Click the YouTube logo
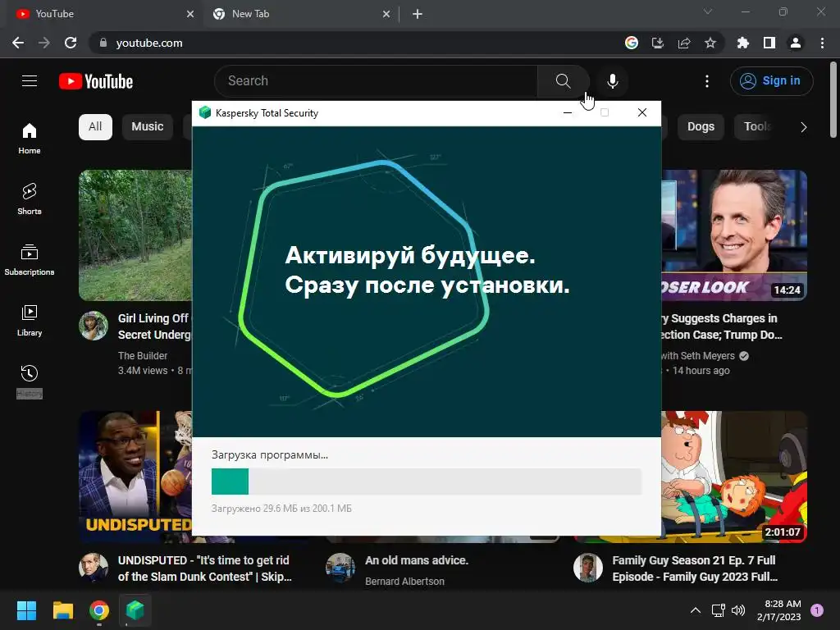The width and height of the screenshot is (840, 630). pyautogui.click(x=96, y=81)
